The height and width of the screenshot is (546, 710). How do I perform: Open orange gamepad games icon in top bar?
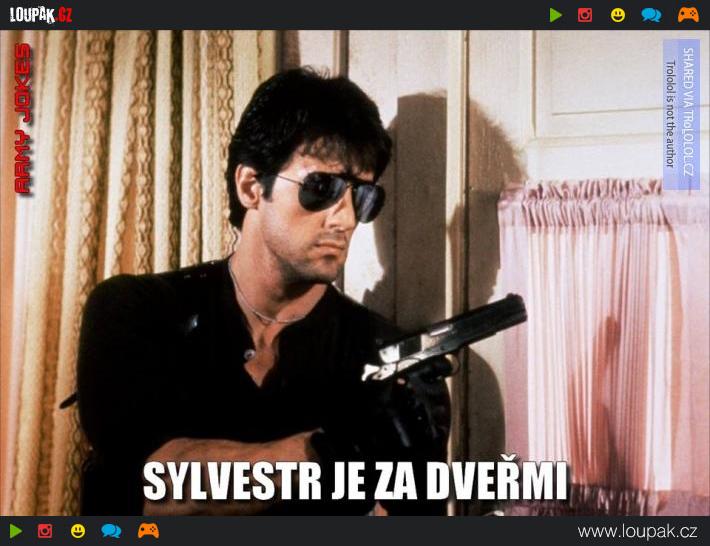coord(688,15)
